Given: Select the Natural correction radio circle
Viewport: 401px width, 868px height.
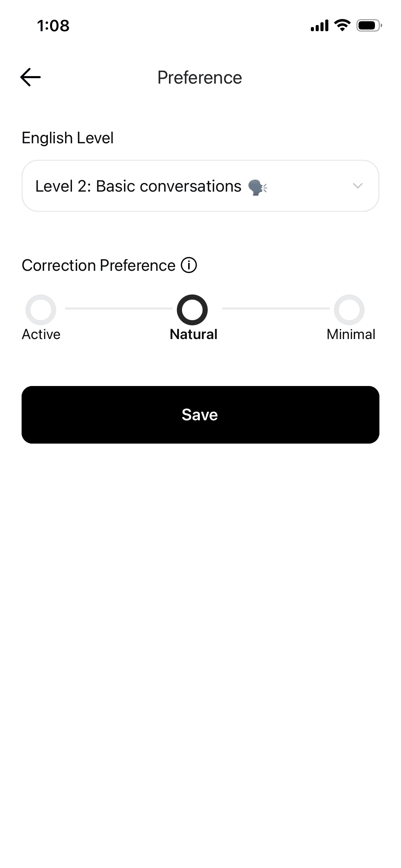Looking at the screenshot, I should [192, 310].
